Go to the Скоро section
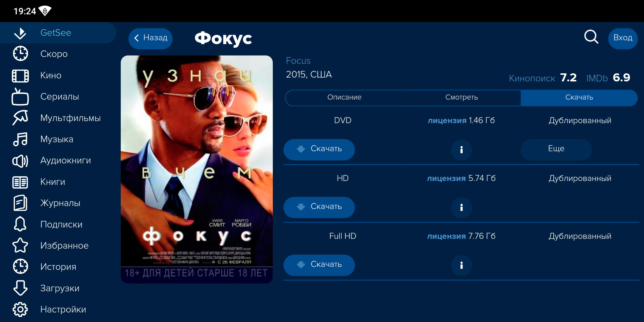The width and height of the screenshot is (644, 322). click(58, 54)
